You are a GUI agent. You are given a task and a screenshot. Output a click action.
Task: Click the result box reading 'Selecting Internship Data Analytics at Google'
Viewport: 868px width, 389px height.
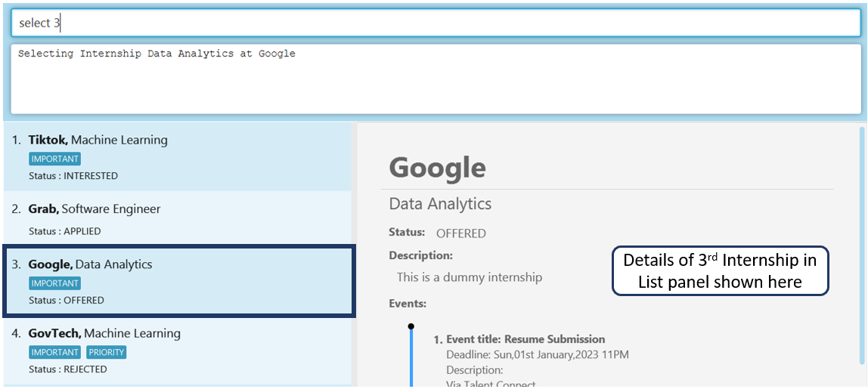[x=436, y=79]
